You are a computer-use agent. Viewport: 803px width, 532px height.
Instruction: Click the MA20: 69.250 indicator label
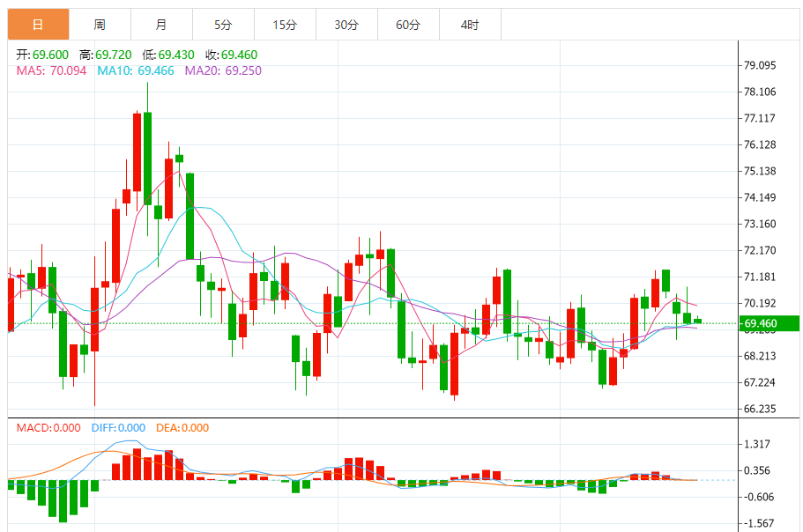(223, 70)
